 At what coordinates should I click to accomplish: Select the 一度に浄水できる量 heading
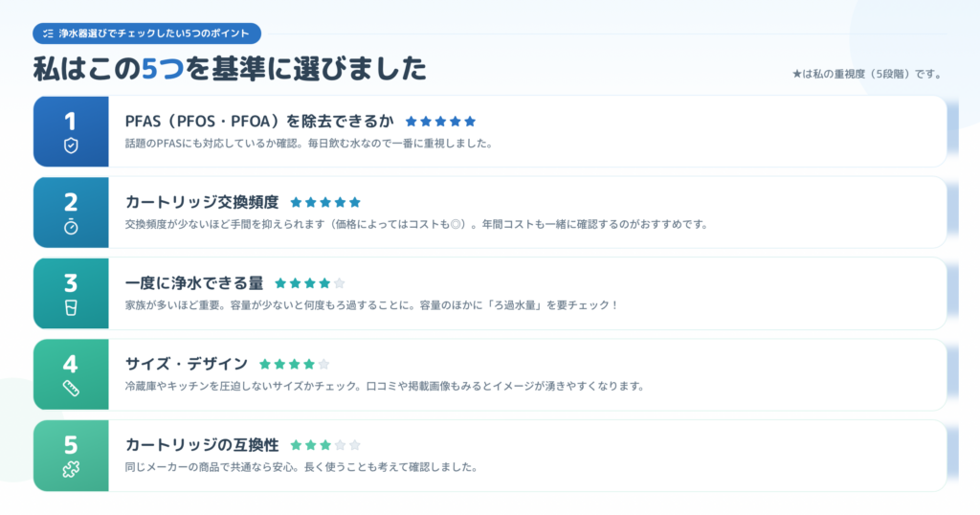click(194, 283)
